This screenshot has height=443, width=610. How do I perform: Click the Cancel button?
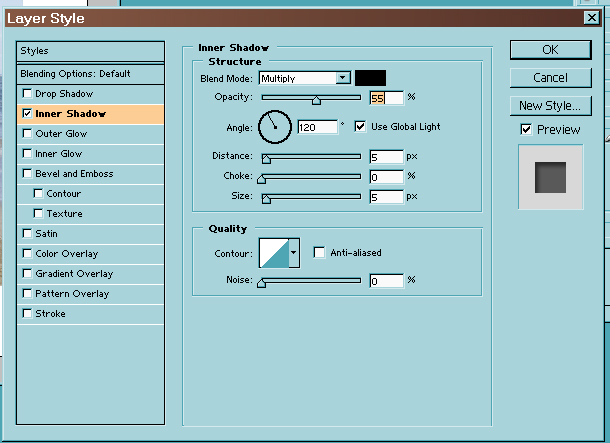coord(550,78)
